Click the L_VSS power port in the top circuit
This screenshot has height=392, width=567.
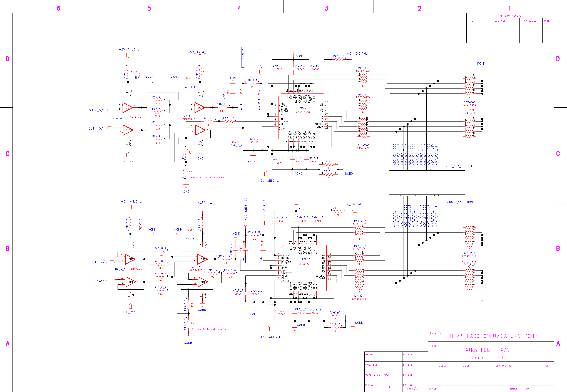pos(128,155)
